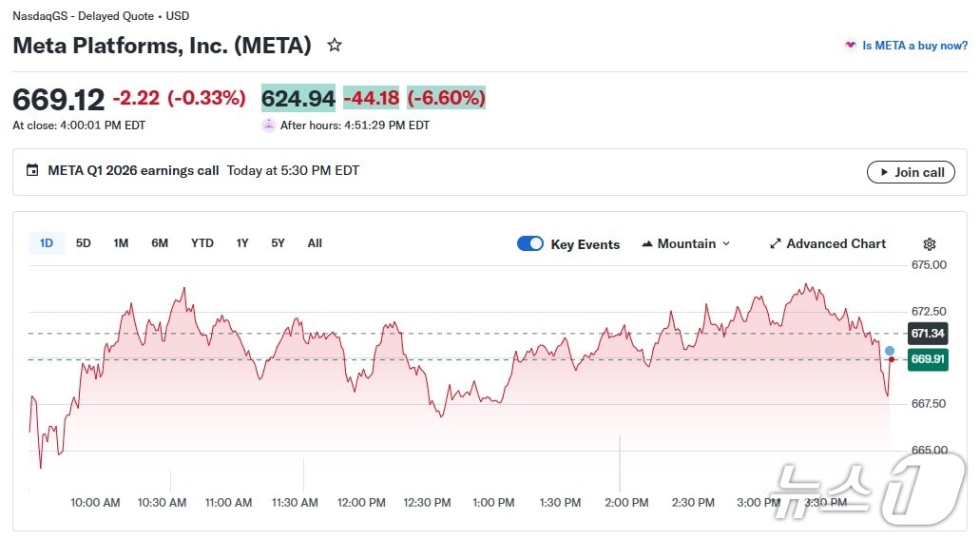Viewport: 980px width, 540px height.
Task: Open the Is META a buy now link
Action: 914,46
